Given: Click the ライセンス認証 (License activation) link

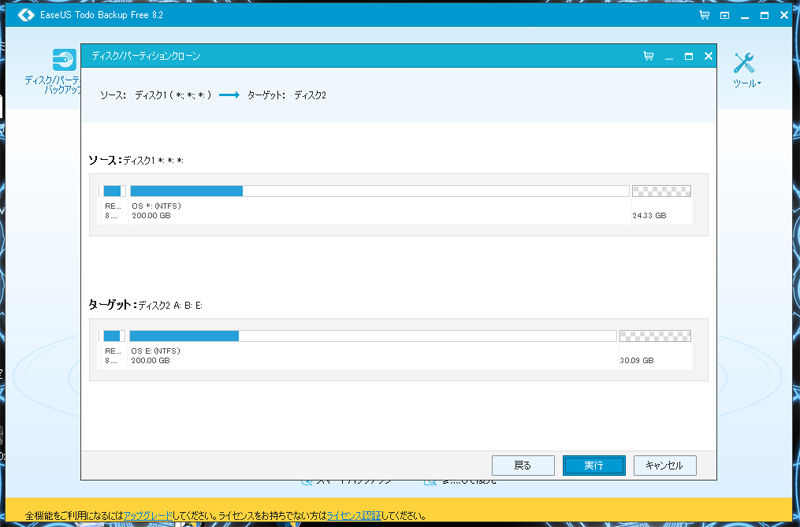Looking at the screenshot, I should 354,516.
